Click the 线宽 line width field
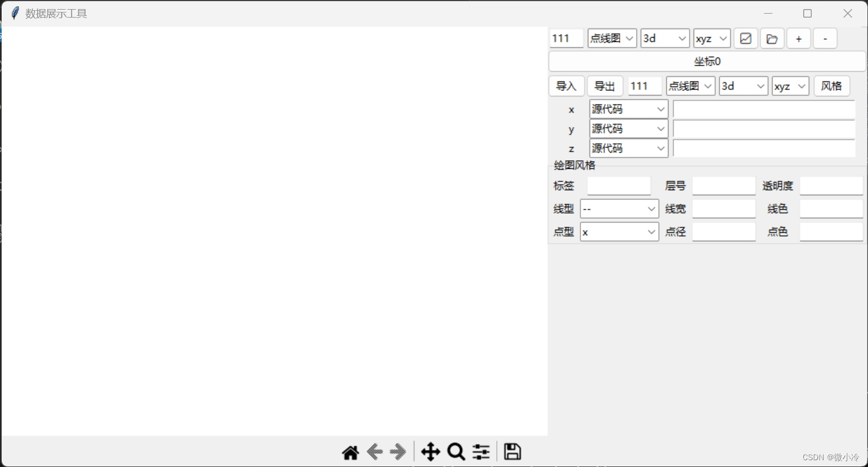The width and height of the screenshot is (868, 467). click(x=724, y=209)
